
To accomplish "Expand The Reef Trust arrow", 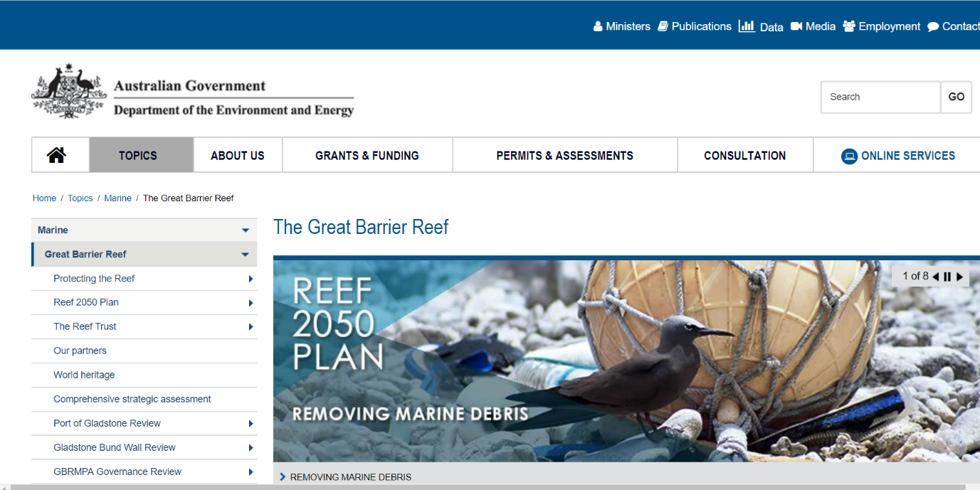I will (x=251, y=327).
